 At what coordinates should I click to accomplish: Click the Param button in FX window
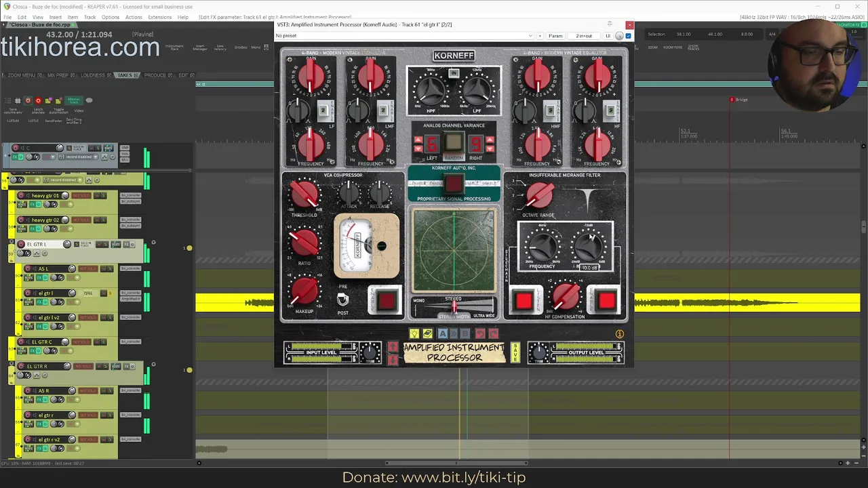(555, 35)
